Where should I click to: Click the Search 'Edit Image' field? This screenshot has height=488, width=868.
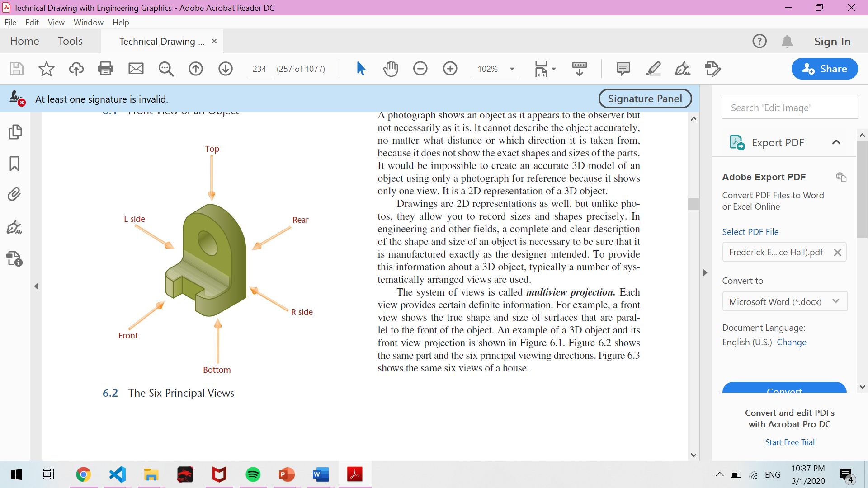click(789, 108)
